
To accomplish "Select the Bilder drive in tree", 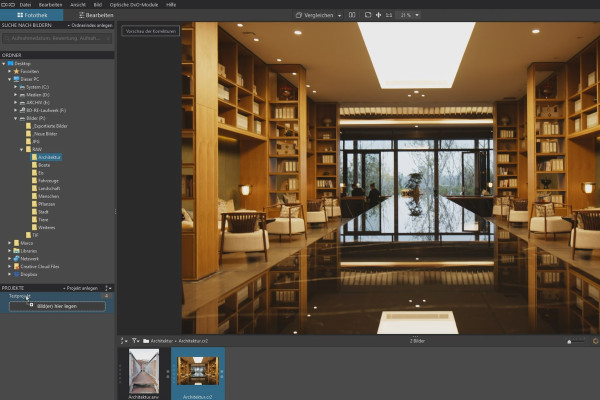I will click(36, 118).
